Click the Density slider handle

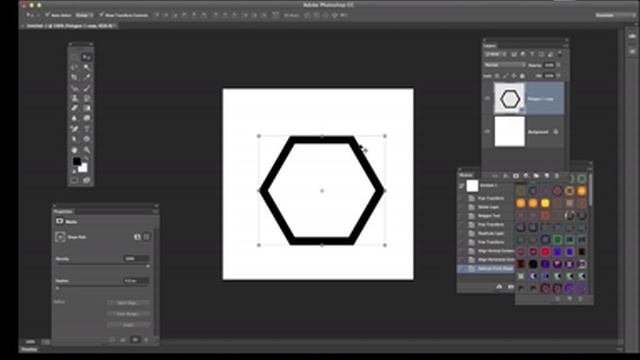(148, 266)
